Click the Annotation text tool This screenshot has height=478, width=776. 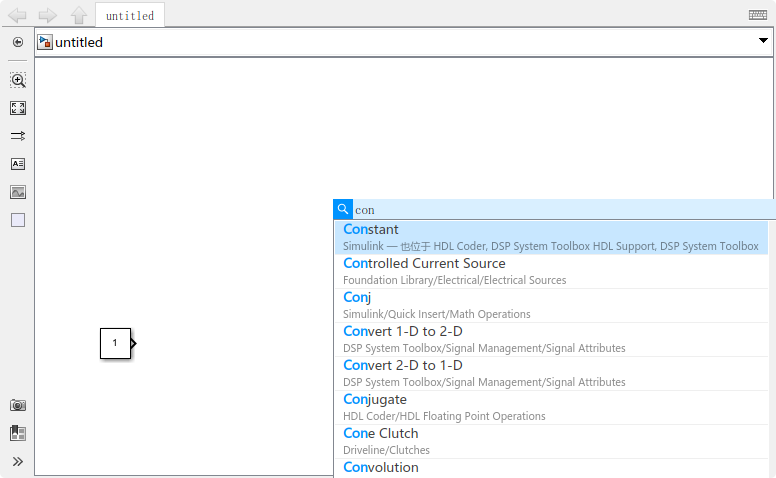pos(18,164)
